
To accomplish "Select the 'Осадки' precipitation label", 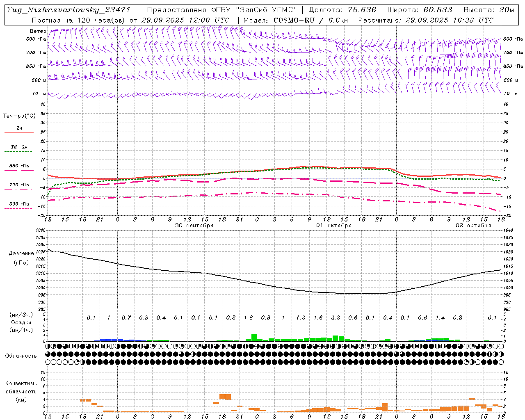I will click(21, 322).
